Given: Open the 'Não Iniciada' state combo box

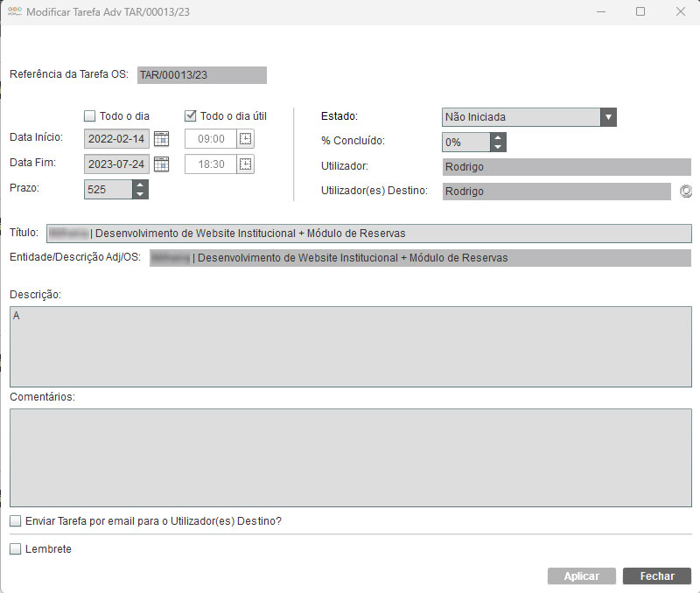Looking at the screenshot, I should point(521,117).
